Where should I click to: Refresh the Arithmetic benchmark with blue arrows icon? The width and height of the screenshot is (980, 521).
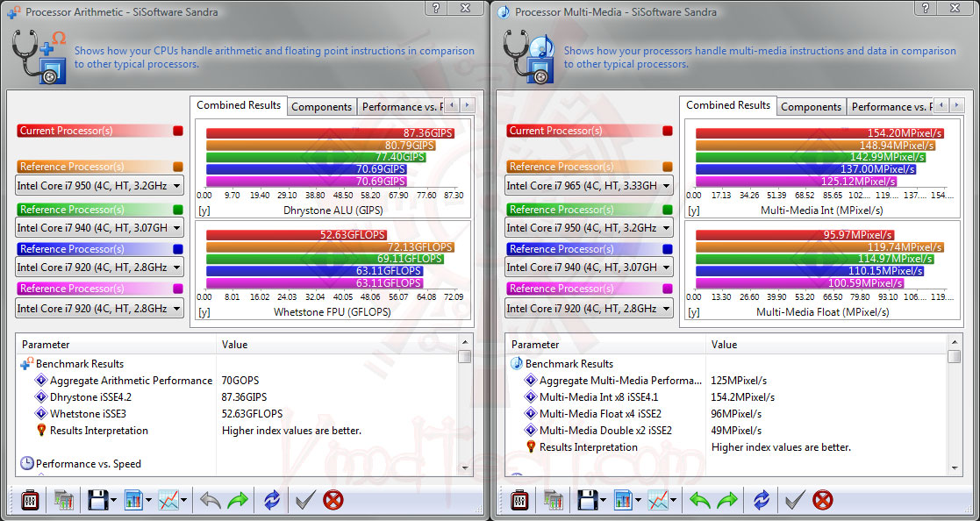[272, 500]
